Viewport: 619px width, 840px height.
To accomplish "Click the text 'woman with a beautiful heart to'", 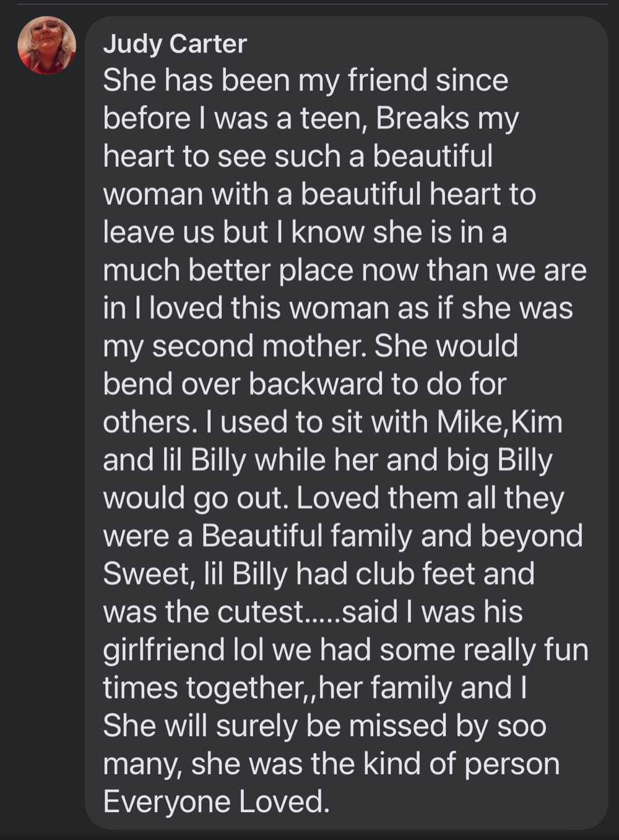I will (x=319, y=194).
